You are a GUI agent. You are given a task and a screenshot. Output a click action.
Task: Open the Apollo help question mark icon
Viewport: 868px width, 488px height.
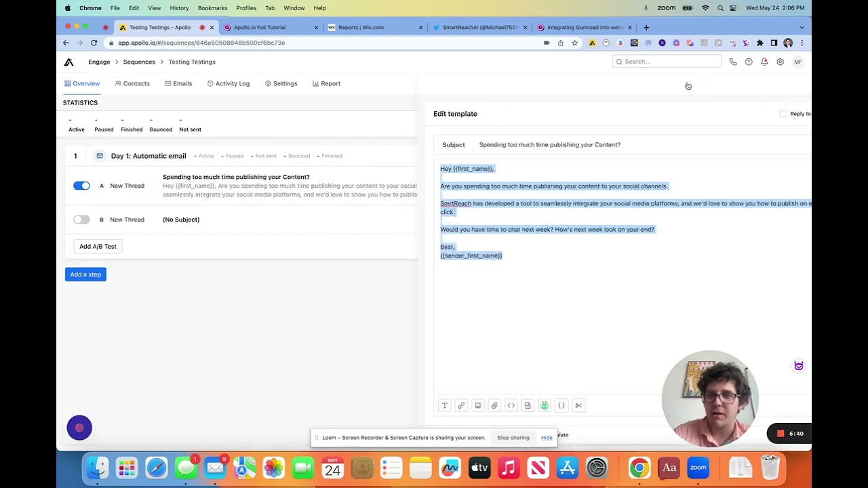point(749,62)
